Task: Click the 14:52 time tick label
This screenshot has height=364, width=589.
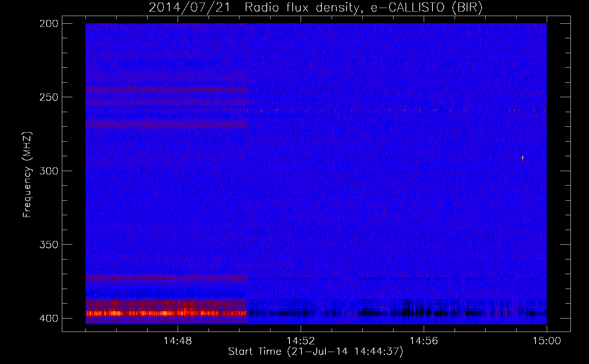Action: click(x=301, y=341)
